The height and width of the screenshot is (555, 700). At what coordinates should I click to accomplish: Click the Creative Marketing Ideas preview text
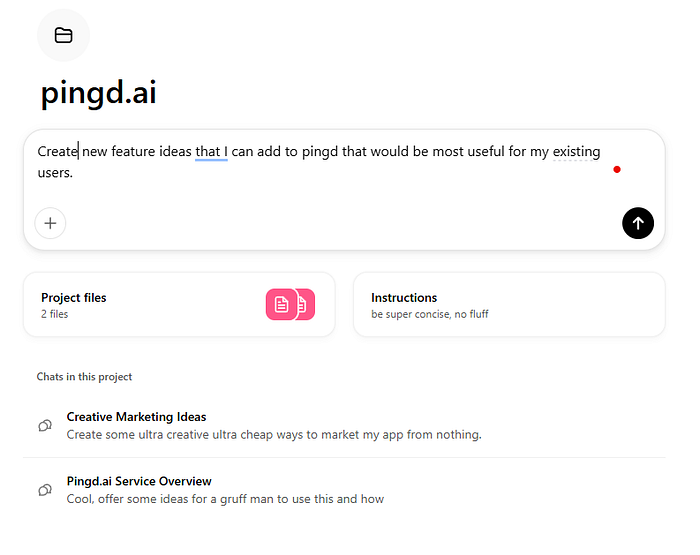coord(274,434)
